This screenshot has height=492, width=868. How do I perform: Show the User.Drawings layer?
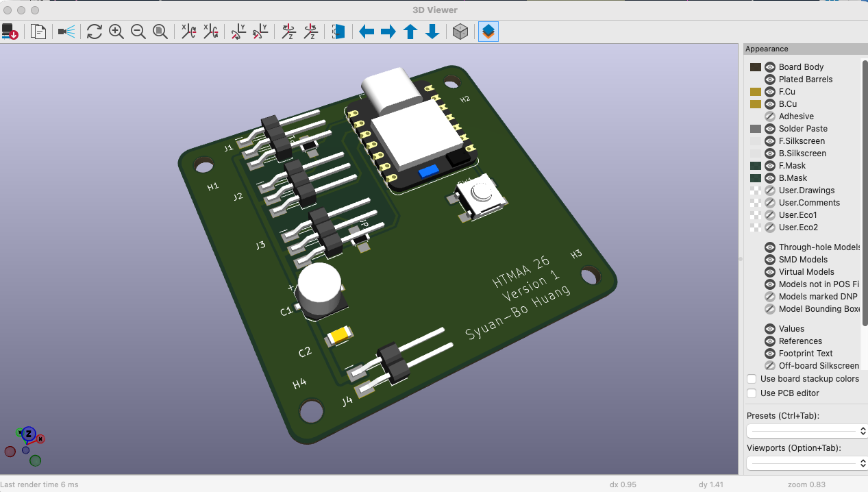click(770, 190)
